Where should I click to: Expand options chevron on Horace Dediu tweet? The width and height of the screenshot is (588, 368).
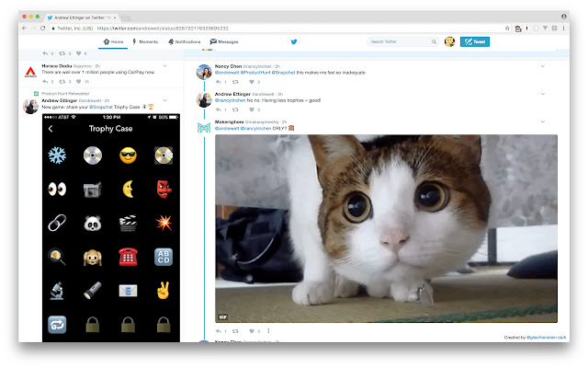click(x=165, y=65)
